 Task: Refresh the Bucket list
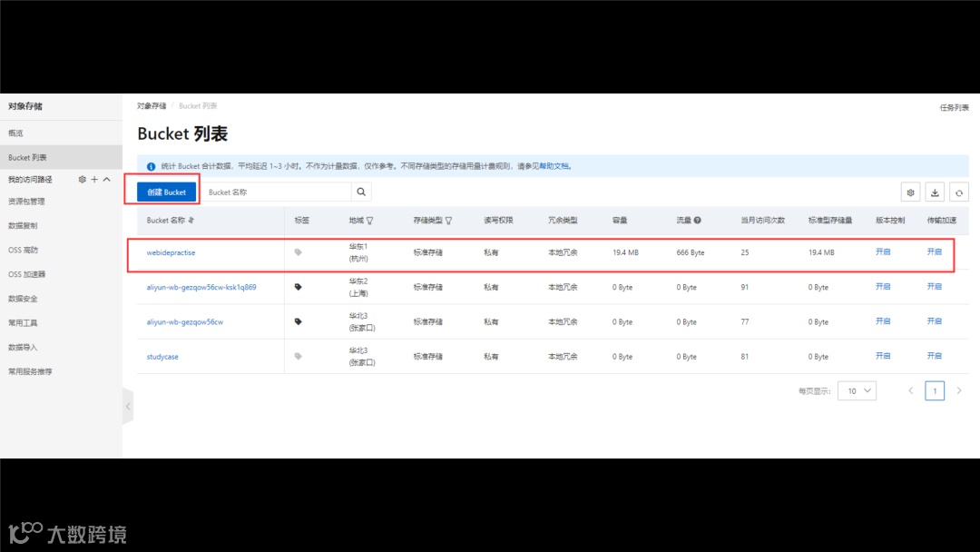click(x=959, y=192)
